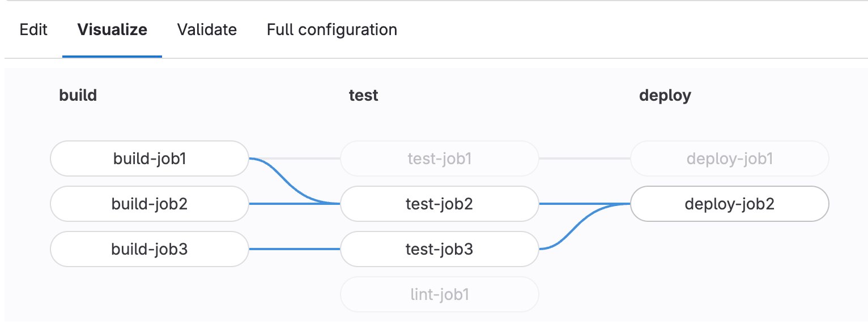The height and width of the screenshot is (326, 868).
Task: Switch to the Edit tab
Action: coord(33,29)
